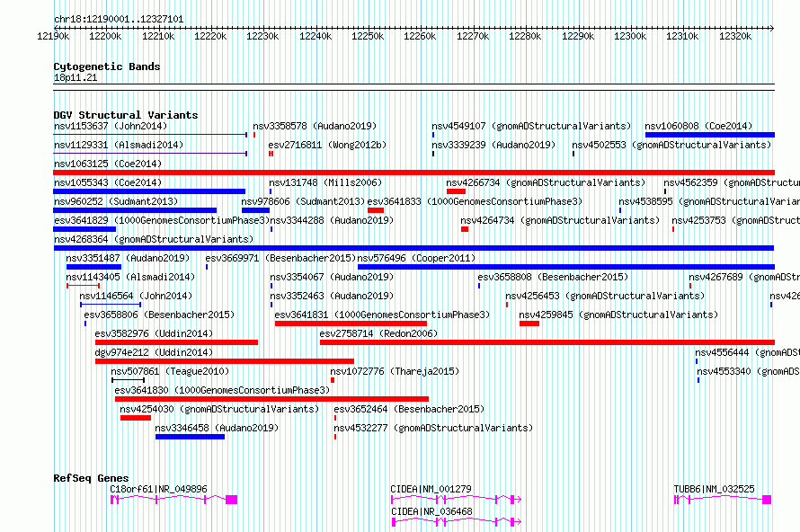Open the nsv1129331 (Alsmadi2014) label

[119, 145]
